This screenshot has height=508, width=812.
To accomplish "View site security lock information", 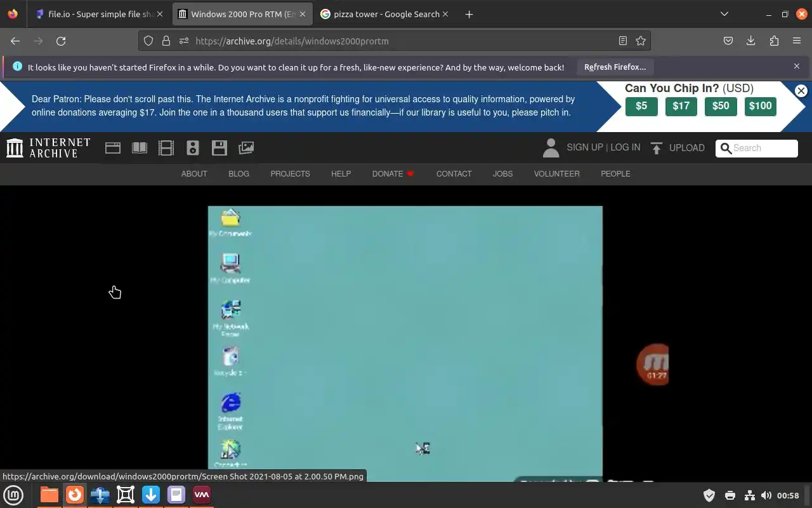I will (166, 41).
